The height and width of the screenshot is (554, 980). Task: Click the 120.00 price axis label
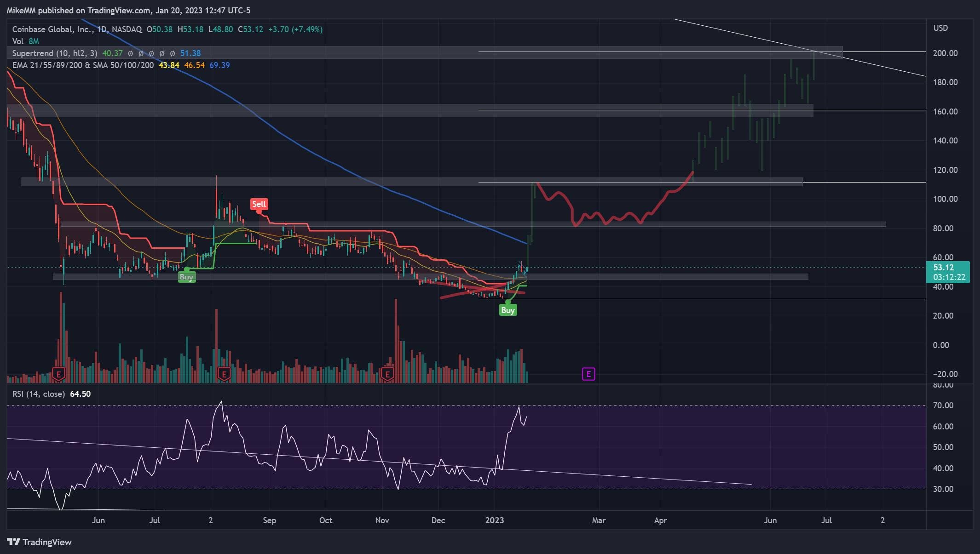945,170
